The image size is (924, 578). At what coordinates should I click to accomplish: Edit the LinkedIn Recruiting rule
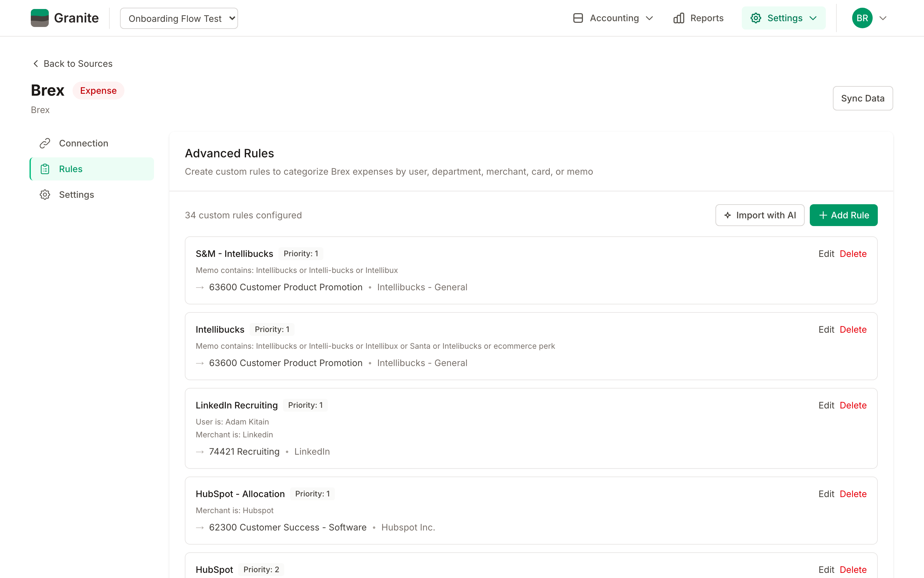click(x=826, y=405)
